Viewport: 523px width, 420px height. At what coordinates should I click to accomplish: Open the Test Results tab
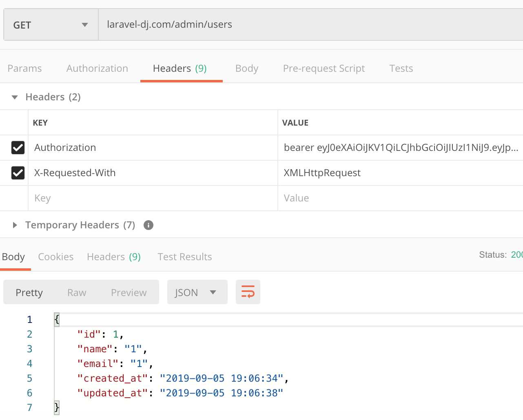pyautogui.click(x=185, y=257)
